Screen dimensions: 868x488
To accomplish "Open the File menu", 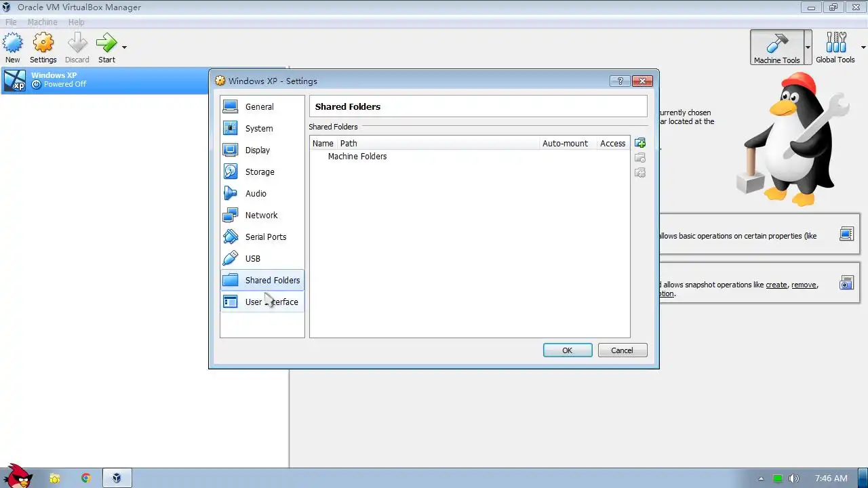I will 11,22.
